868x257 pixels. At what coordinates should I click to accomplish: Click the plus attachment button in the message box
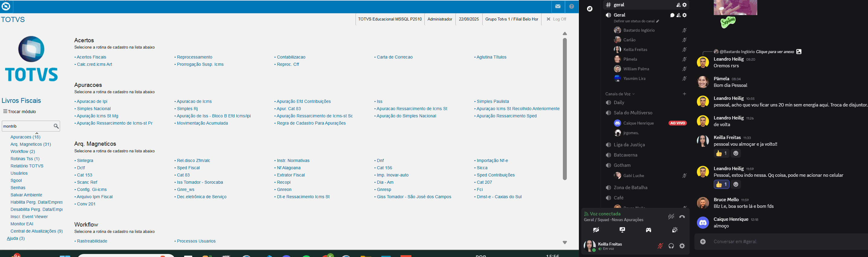[703, 242]
